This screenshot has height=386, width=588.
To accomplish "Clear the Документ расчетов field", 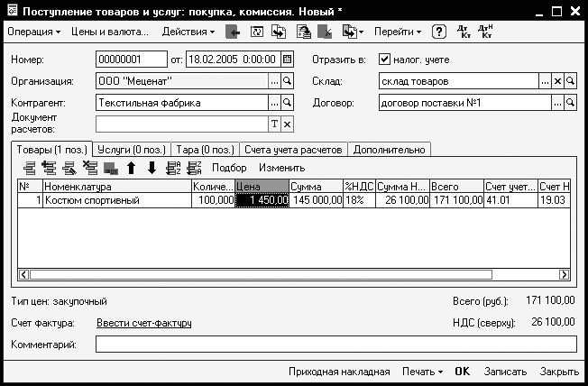I will click(288, 124).
